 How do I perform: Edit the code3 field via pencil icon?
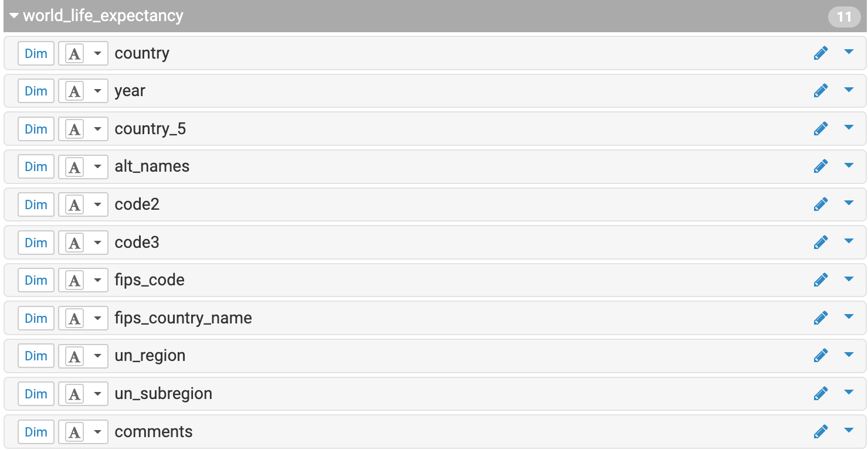(820, 242)
